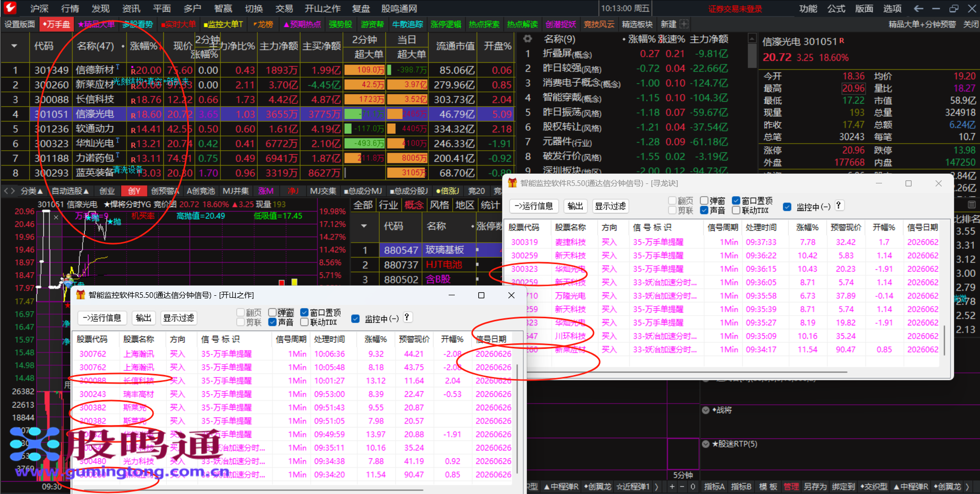This screenshot has height=494, width=980.
Task: Toggle 窗口置顶 checkbox in 开山之作 window
Action: pos(305,312)
